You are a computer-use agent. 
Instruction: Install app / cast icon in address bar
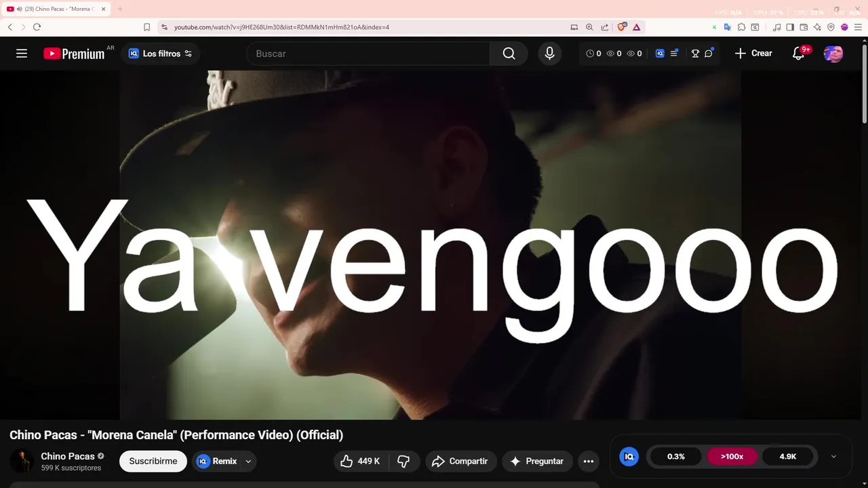pos(574,27)
